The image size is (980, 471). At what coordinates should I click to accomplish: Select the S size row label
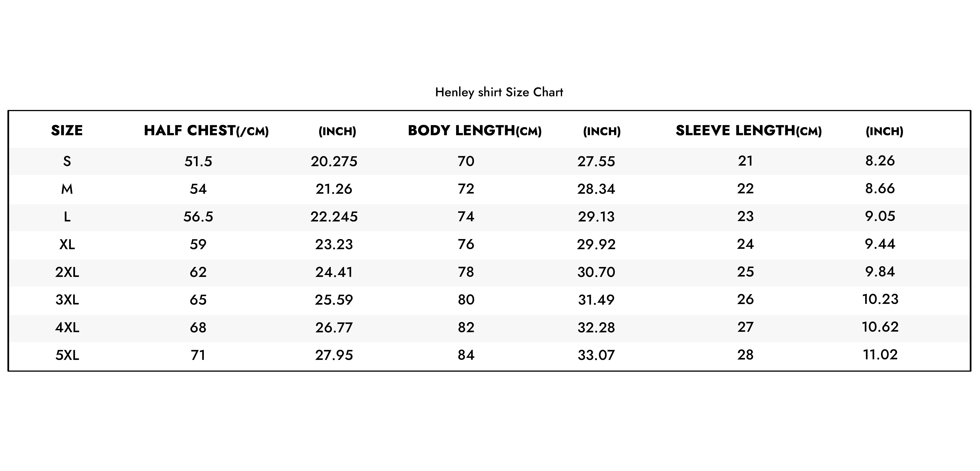pos(67,162)
